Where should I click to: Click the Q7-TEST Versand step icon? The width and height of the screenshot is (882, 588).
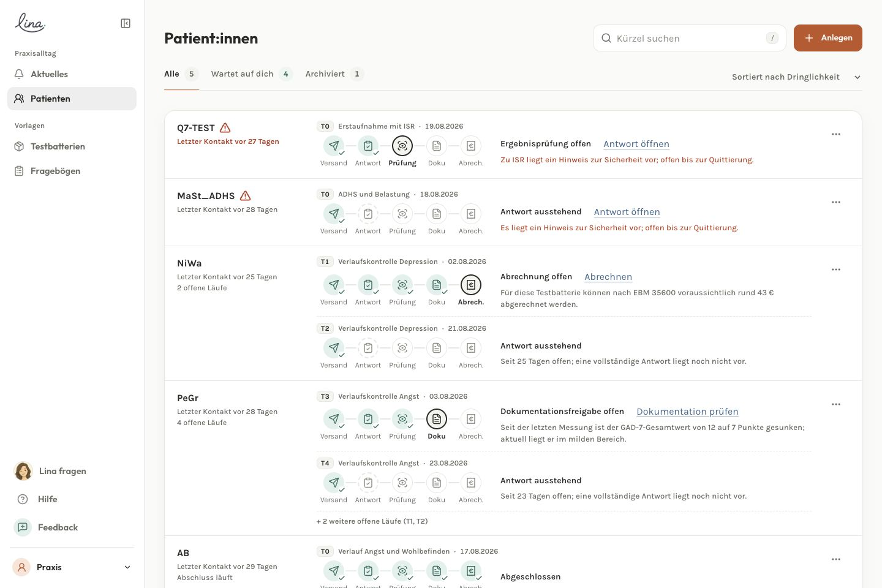tap(334, 146)
